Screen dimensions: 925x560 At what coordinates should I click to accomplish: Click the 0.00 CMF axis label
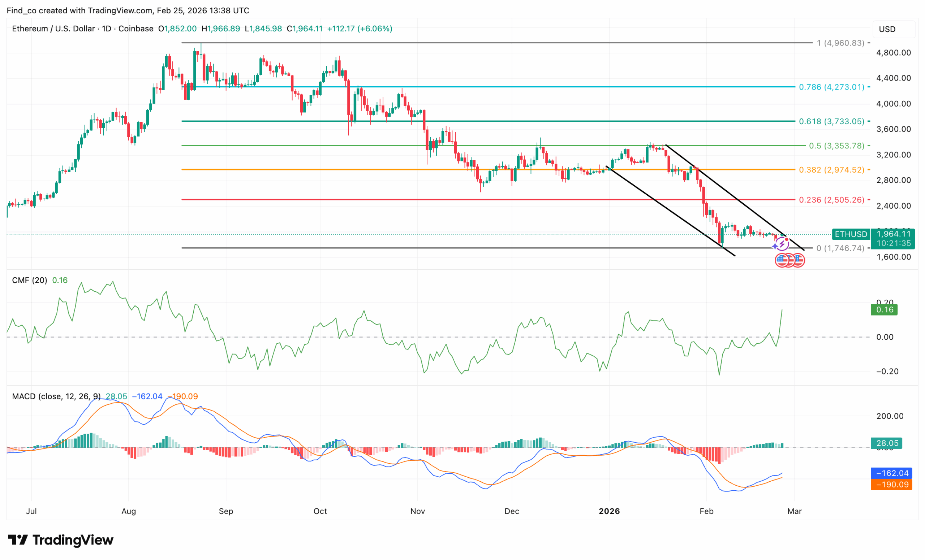pos(885,337)
